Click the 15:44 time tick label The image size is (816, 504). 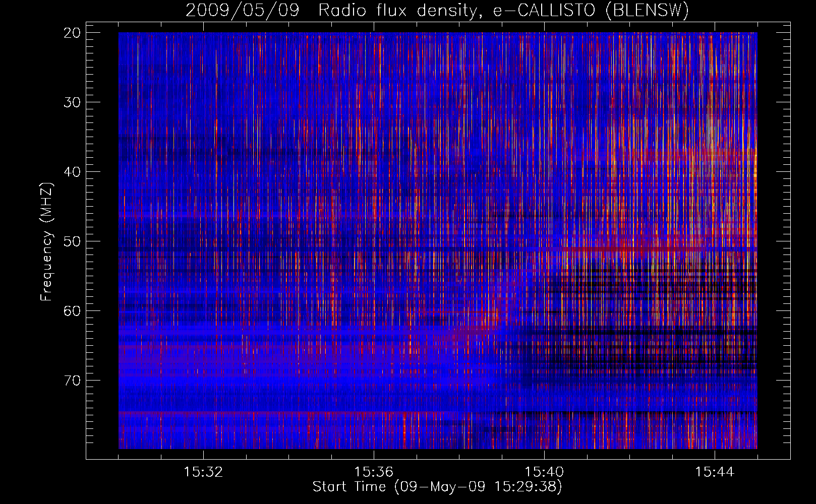[715, 472]
